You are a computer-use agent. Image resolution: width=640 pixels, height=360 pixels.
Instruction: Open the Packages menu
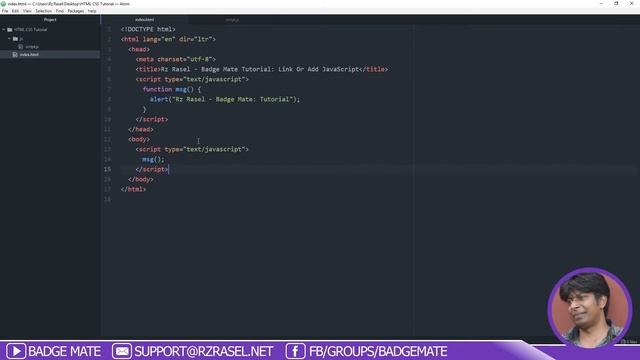click(x=76, y=11)
